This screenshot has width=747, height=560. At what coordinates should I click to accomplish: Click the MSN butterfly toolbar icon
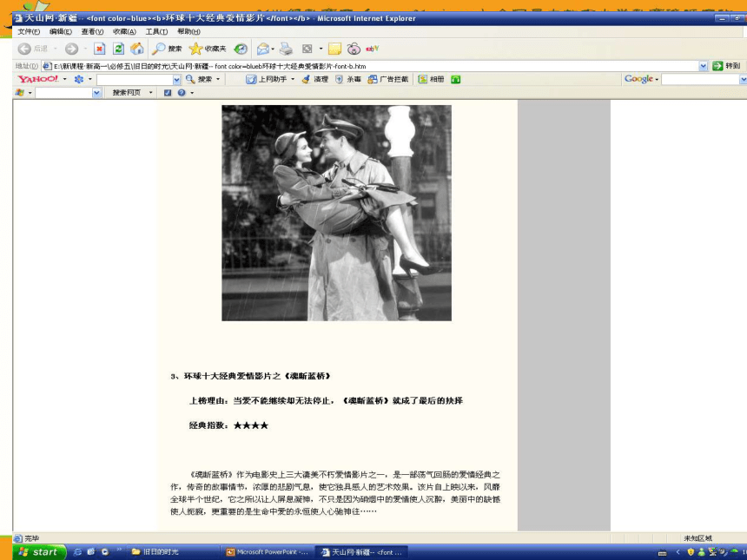(19, 92)
